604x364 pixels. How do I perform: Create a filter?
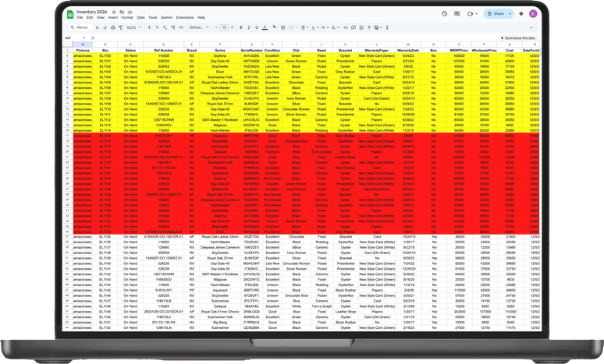click(x=369, y=27)
